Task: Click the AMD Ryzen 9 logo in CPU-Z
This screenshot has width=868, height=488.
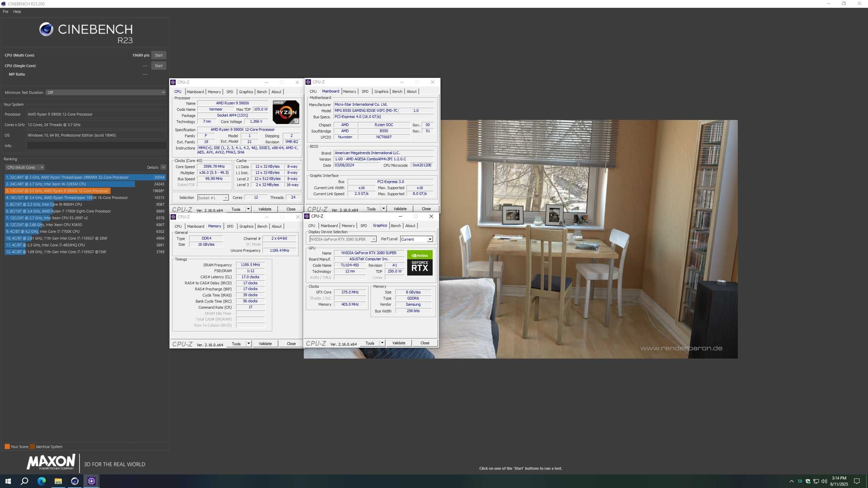Action: [286, 112]
